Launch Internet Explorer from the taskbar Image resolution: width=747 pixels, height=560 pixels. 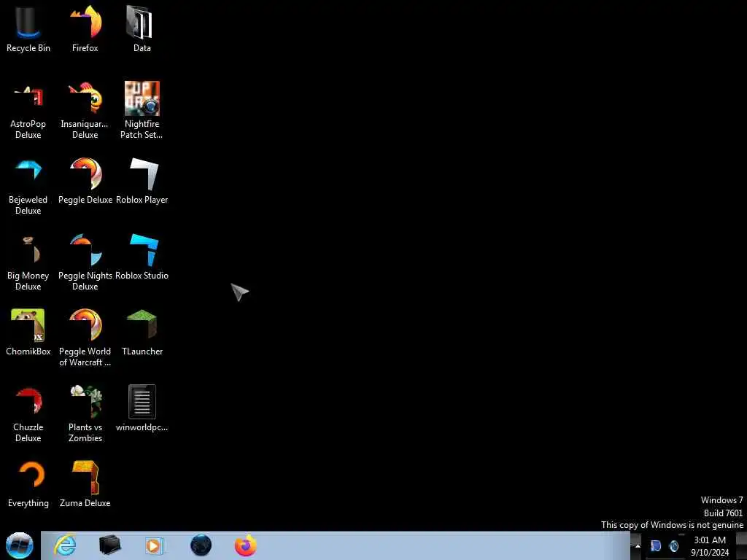pyautogui.click(x=65, y=545)
